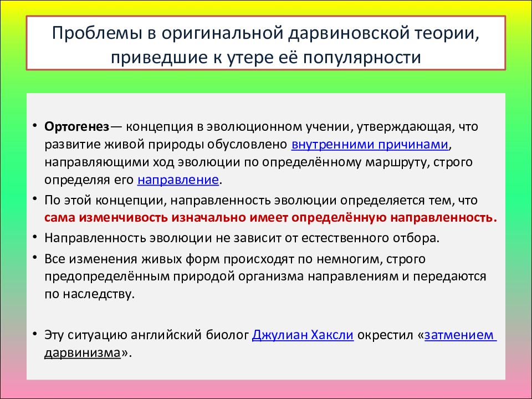The height and width of the screenshot is (399, 532).
Task: Click line 'Эту ситуацию английский биолог'
Action: click(146, 335)
